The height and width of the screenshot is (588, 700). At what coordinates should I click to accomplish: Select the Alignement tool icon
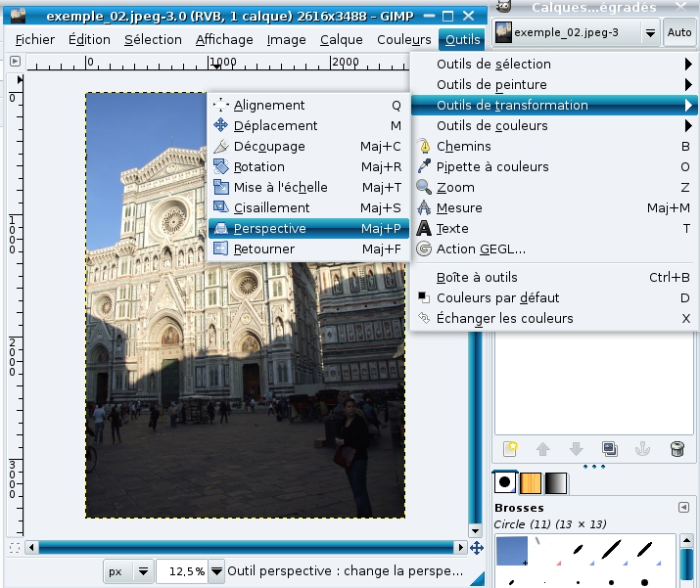(220, 105)
